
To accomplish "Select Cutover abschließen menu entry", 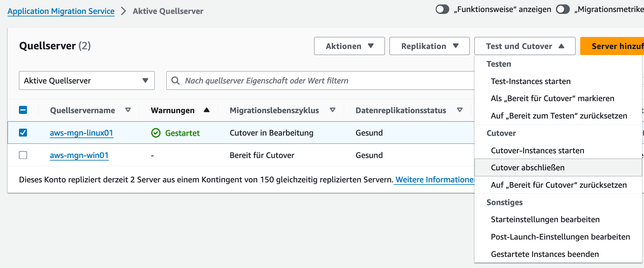I will pos(558,167).
